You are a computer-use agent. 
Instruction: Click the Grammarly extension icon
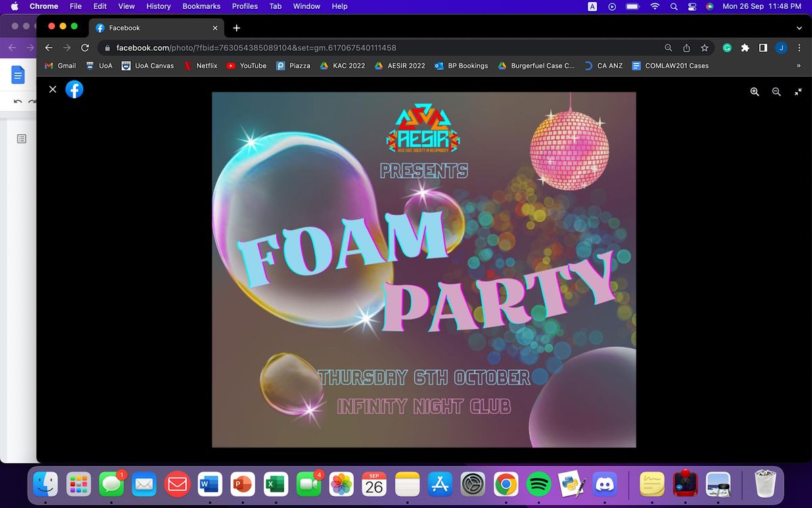coord(727,48)
